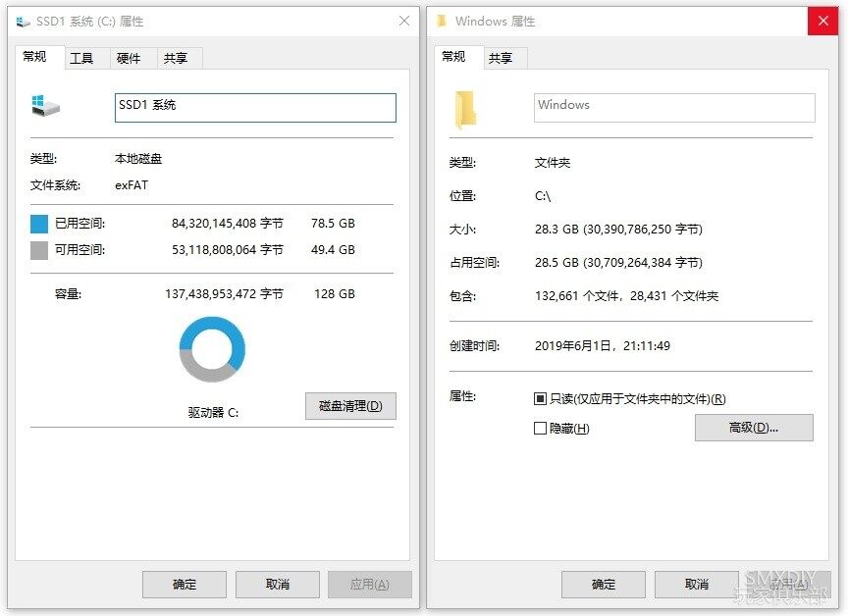This screenshot has width=848, height=616.
Task: Click the 本地磁盘 type value
Action: (x=138, y=159)
